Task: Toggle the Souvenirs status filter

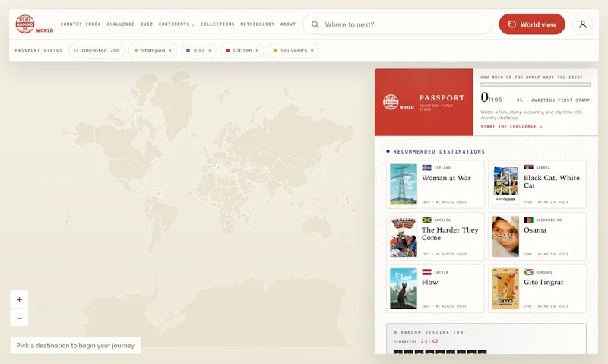Action: [x=293, y=50]
